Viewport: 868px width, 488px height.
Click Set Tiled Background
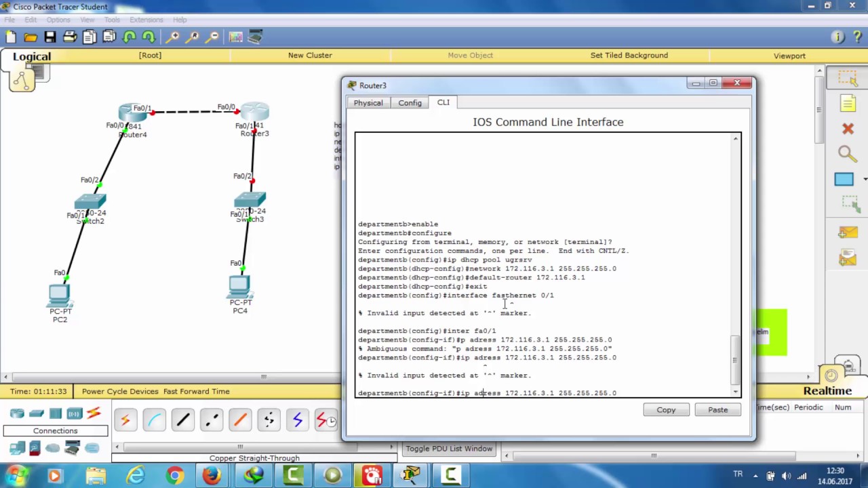(x=629, y=56)
